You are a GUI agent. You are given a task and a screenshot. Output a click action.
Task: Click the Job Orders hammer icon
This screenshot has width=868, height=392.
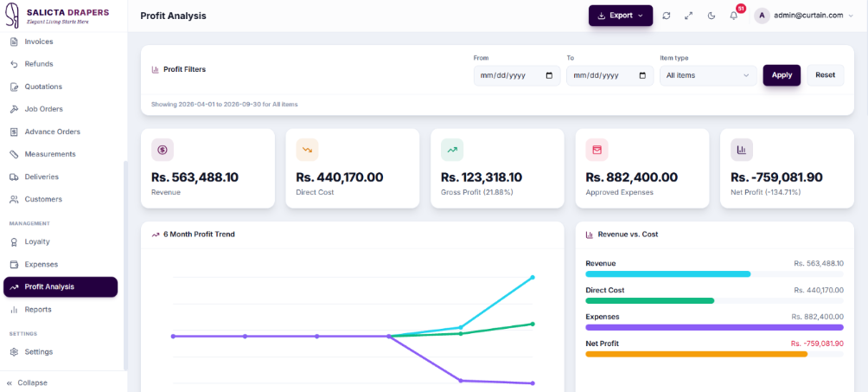15,109
